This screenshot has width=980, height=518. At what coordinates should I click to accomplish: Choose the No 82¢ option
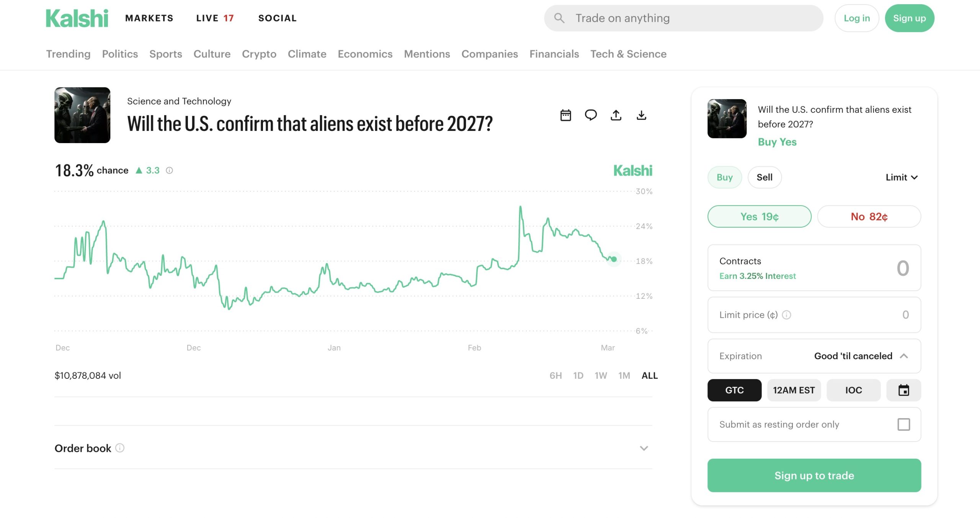(869, 217)
